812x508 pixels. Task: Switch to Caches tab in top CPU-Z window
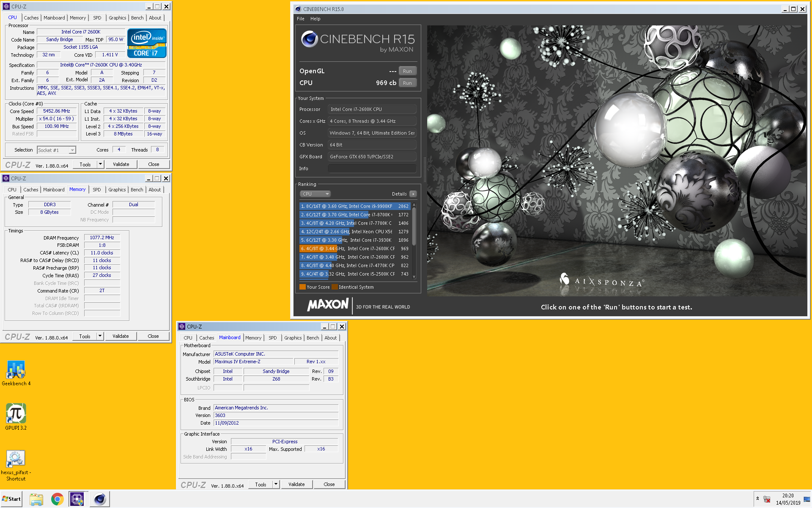(x=31, y=18)
